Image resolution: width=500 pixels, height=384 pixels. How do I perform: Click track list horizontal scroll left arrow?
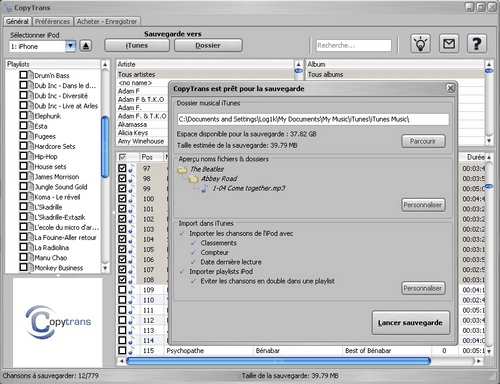[x=121, y=361]
